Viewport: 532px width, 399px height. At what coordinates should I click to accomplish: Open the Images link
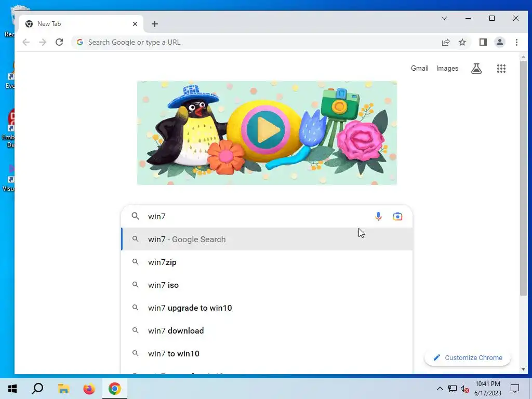tap(447, 68)
